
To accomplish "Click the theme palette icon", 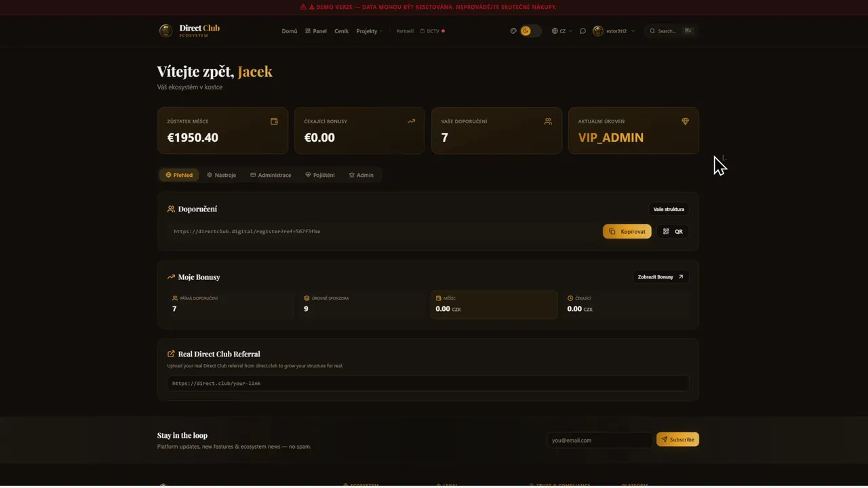I will 513,31.
